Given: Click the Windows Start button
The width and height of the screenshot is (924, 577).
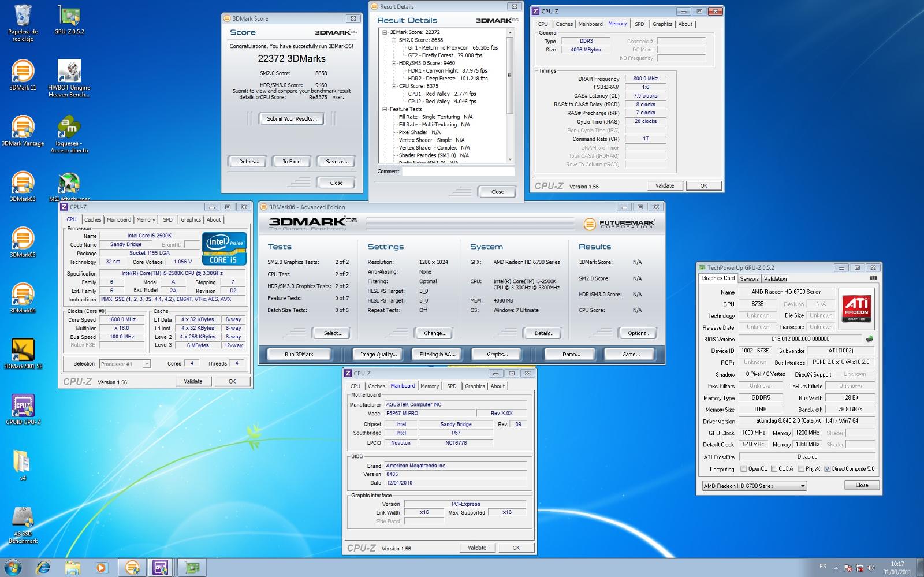Looking at the screenshot, I should click(x=13, y=568).
